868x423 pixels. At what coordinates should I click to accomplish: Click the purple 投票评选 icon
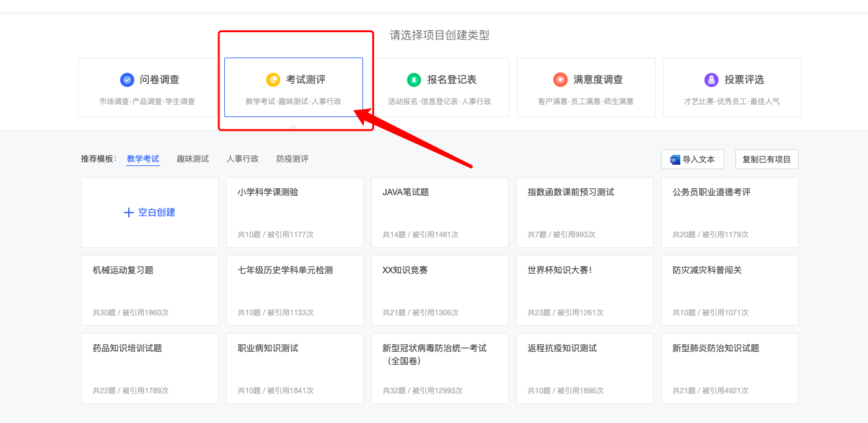click(711, 80)
